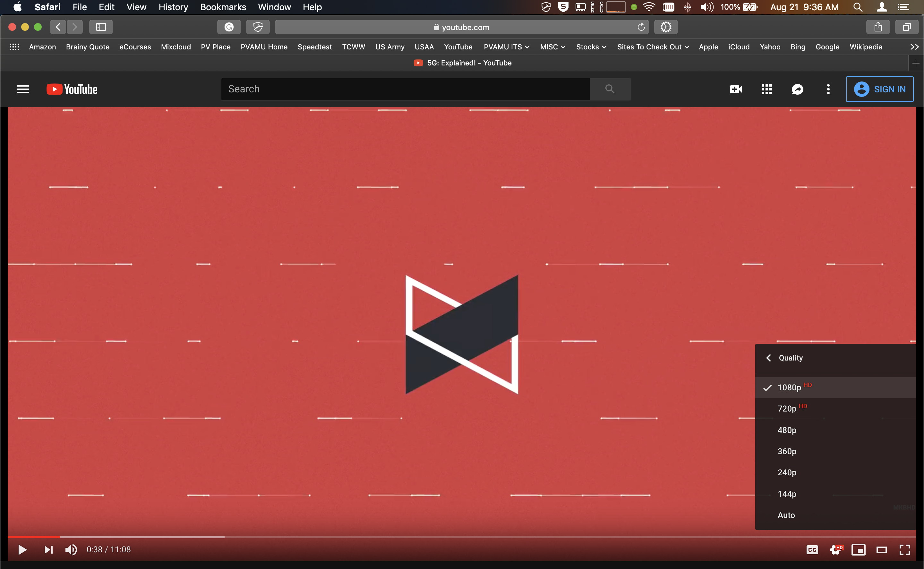Choose Auto quality option
This screenshot has width=924, height=569.
(786, 515)
